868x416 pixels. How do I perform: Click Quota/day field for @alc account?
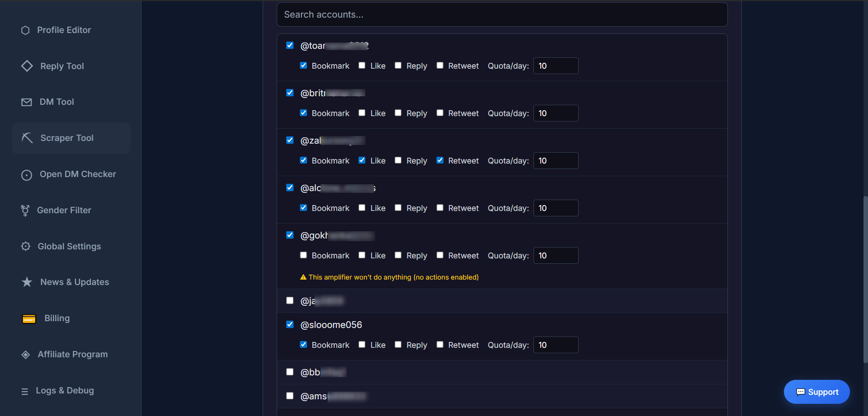[556, 208]
